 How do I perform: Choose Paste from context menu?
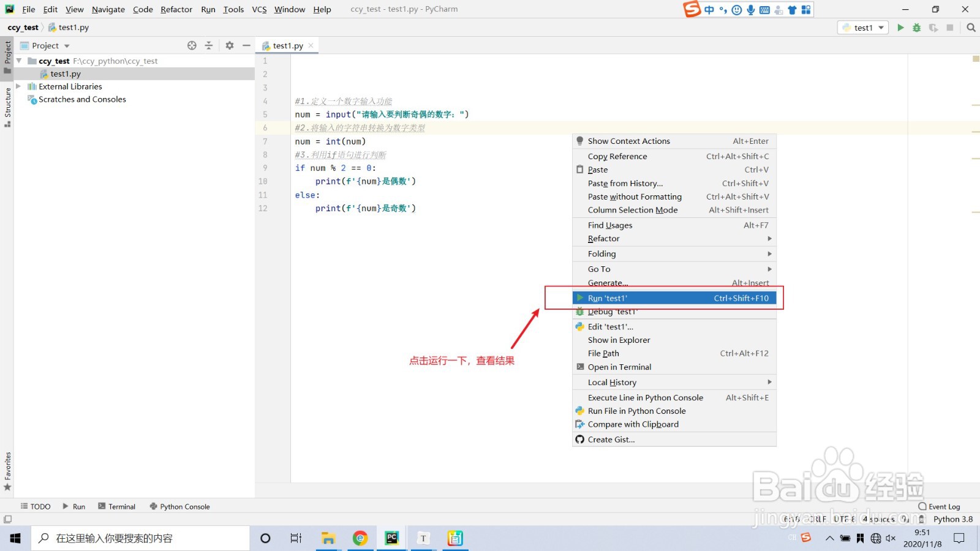(x=674, y=170)
